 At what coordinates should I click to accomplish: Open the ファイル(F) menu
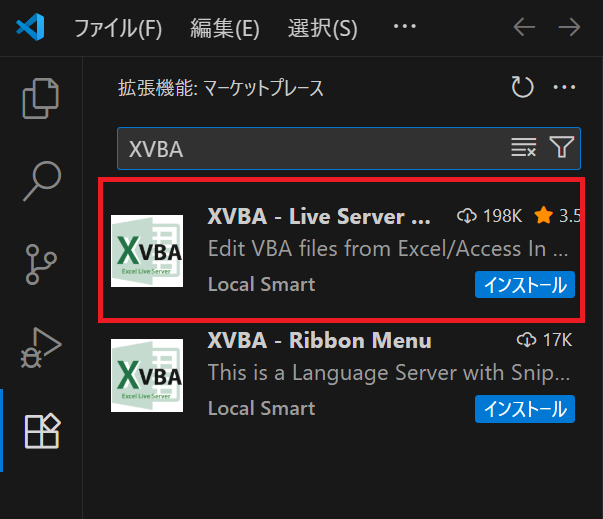coord(118,27)
